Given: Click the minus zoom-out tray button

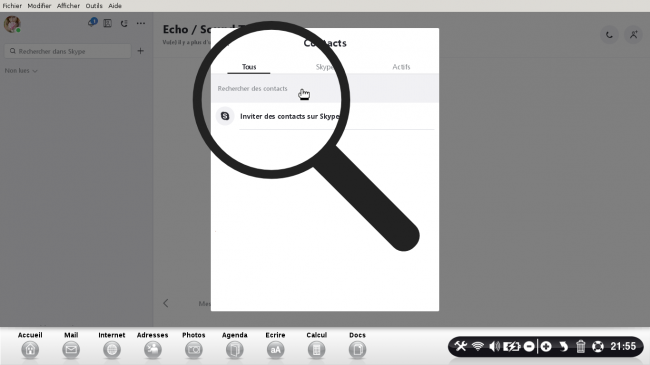Looking at the screenshot, I should coord(529,346).
